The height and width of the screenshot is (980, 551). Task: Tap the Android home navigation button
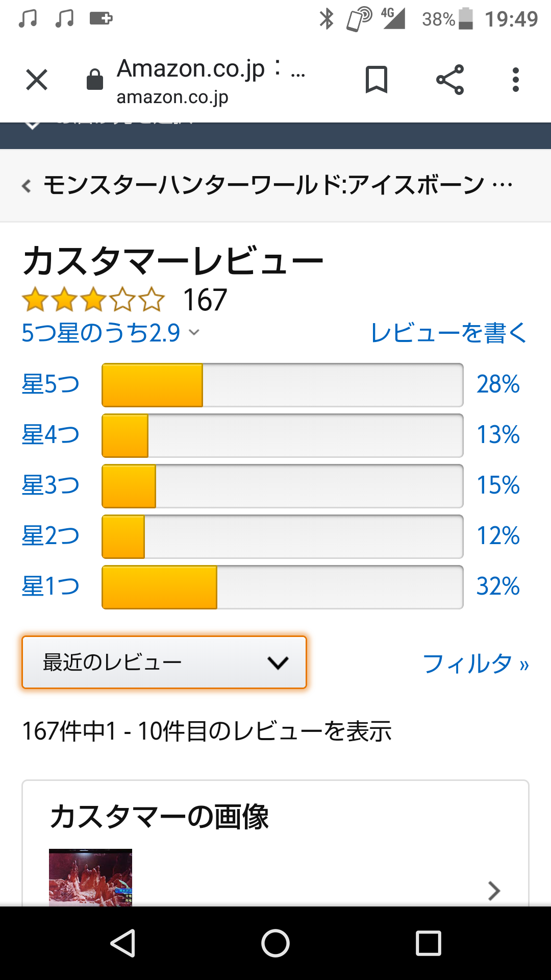click(275, 943)
